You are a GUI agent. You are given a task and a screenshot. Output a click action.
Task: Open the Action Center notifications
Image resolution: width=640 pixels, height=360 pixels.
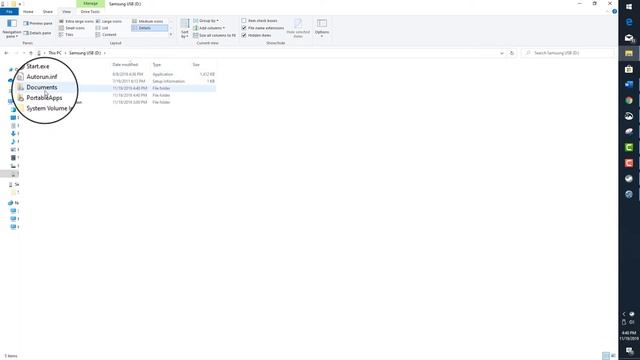[629, 351]
